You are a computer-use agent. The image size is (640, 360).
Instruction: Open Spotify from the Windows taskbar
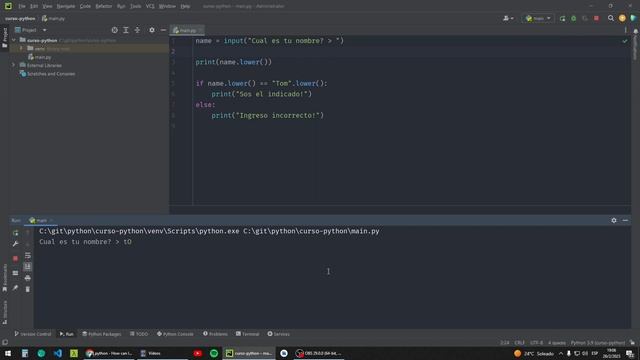pos(214,353)
